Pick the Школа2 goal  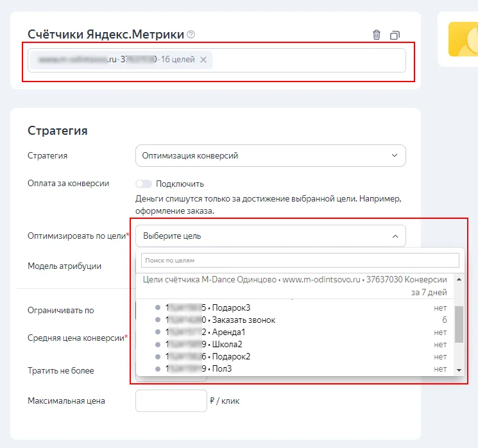294,344
